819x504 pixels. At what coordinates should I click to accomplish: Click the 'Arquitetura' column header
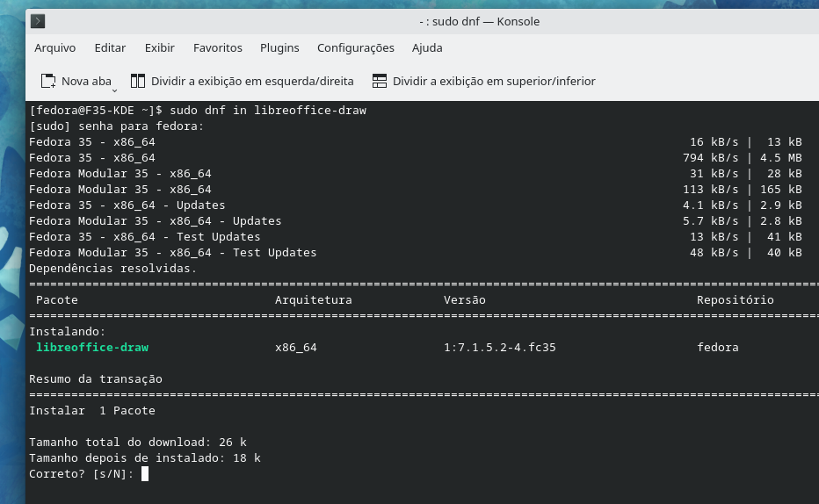click(314, 300)
